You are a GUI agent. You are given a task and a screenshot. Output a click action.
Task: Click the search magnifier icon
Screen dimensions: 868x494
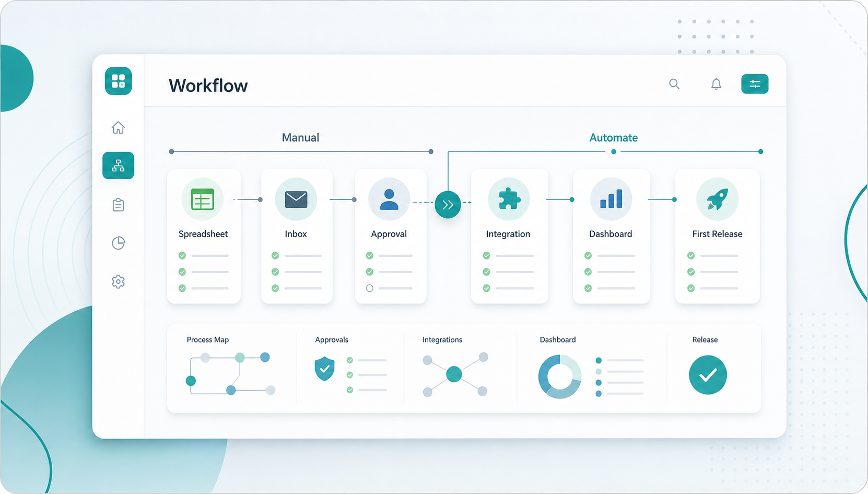click(674, 84)
